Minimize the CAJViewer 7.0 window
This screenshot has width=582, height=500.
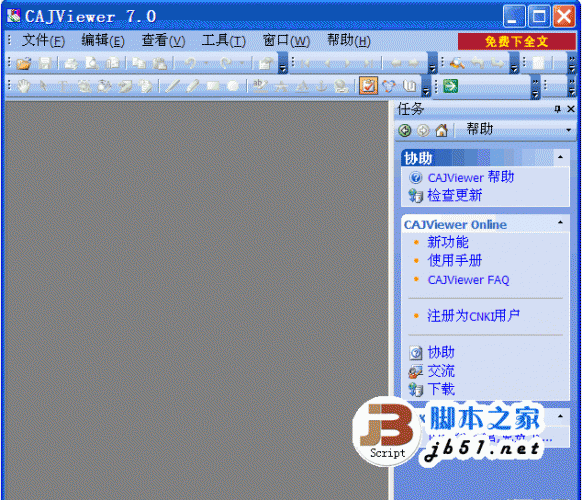point(514,16)
